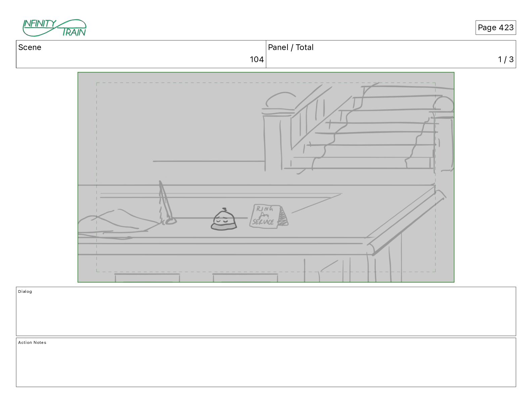Click the Action Notes label
532x411 pixels.
pyautogui.click(x=32, y=342)
